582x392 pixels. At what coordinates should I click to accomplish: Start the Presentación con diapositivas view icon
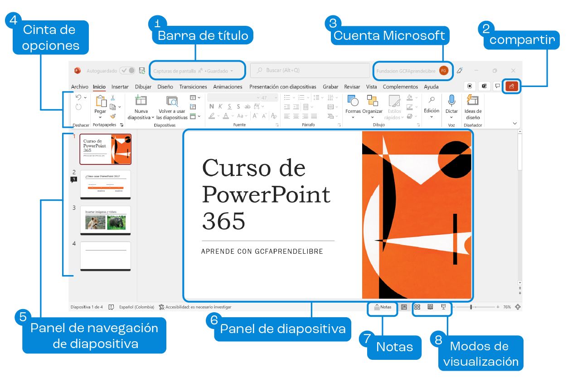pyautogui.click(x=443, y=307)
